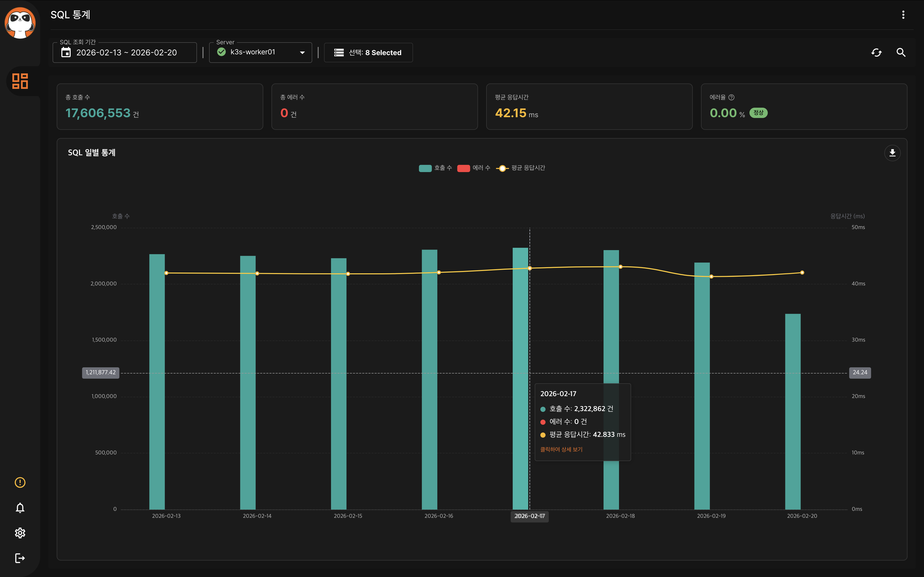Toggle the 에러 수 legend series
This screenshot has width=924, height=577.
(473, 168)
